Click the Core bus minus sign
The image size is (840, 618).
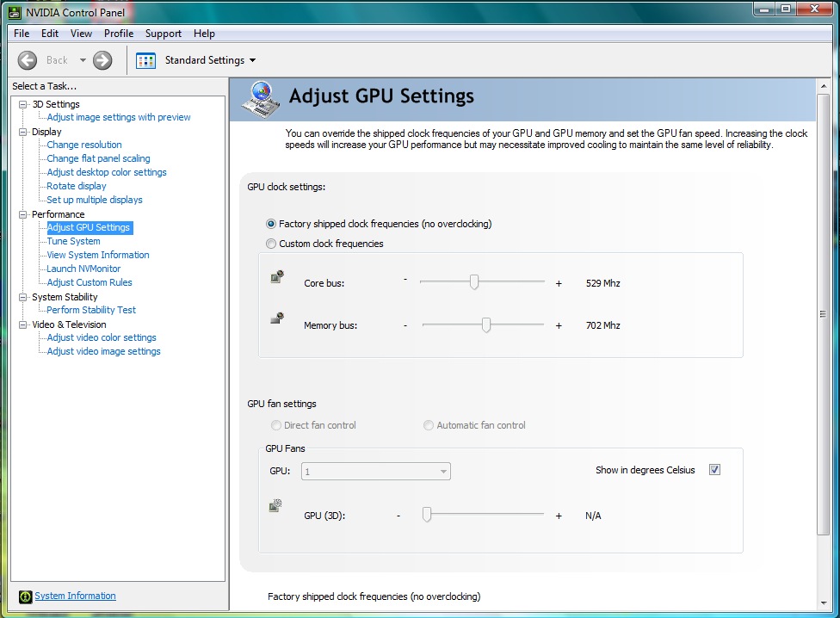coord(405,280)
